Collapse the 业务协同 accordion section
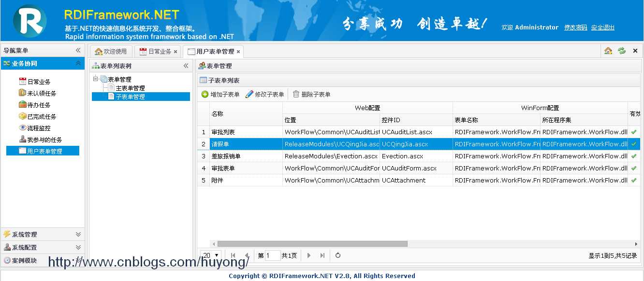Screen dimensions: 644x281 (78, 63)
